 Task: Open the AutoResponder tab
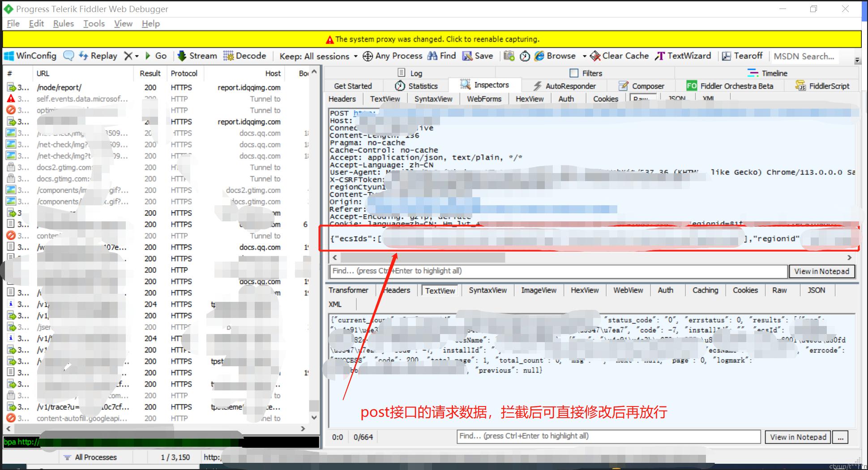pyautogui.click(x=565, y=86)
